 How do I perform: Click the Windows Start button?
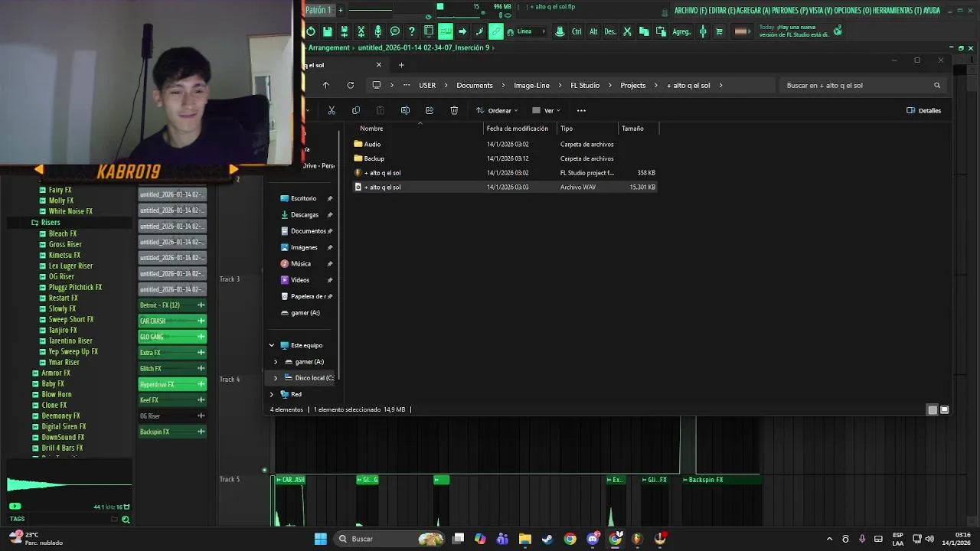point(321,539)
